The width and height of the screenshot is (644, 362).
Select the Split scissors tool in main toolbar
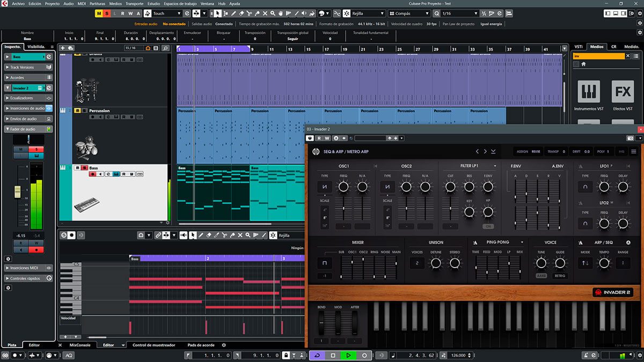pyautogui.click(x=250, y=13)
